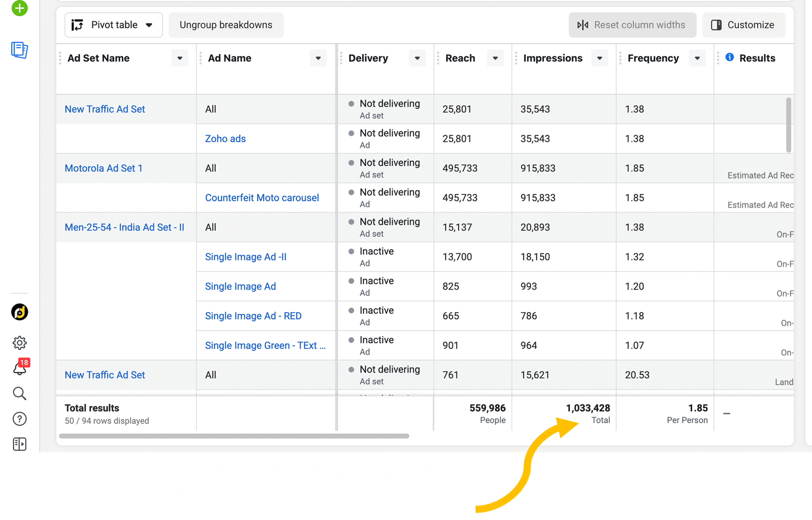Click the search magnifier icon
Viewport: 812px width, 520px height.
pyautogui.click(x=19, y=394)
